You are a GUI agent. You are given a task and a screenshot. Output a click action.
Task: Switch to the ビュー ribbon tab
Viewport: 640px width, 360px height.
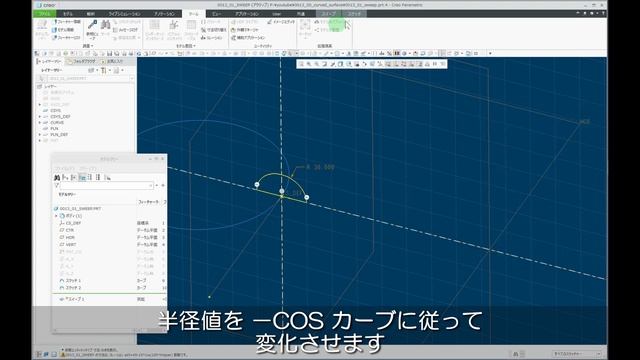pyautogui.click(x=217, y=13)
